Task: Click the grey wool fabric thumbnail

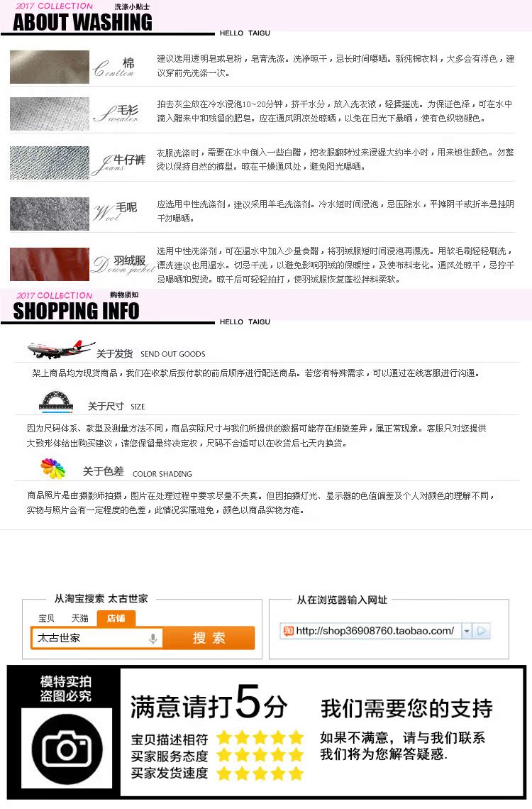Action: click(50, 214)
